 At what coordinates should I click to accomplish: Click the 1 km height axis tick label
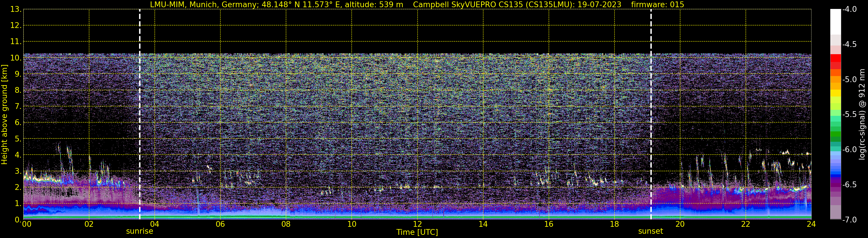[x=18, y=203]
